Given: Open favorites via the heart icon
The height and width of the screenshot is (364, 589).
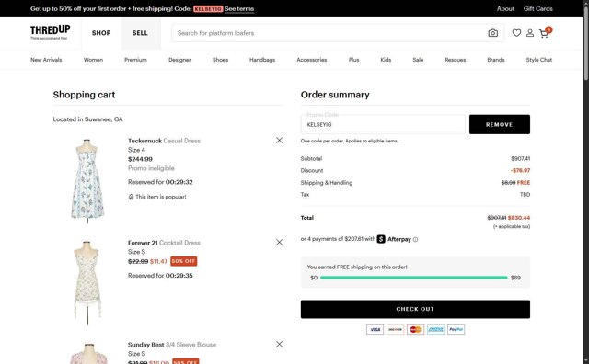Looking at the screenshot, I should pyautogui.click(x=516, y=33).
